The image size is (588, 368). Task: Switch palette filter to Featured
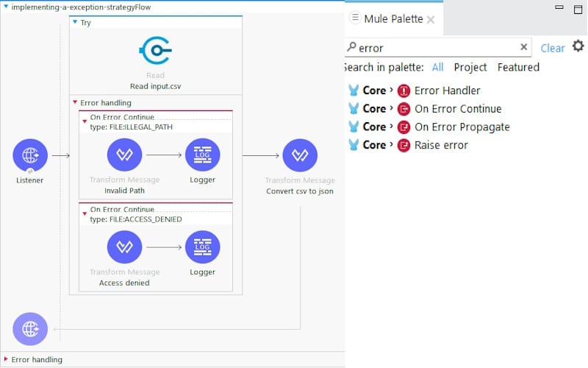pos(518,67)
